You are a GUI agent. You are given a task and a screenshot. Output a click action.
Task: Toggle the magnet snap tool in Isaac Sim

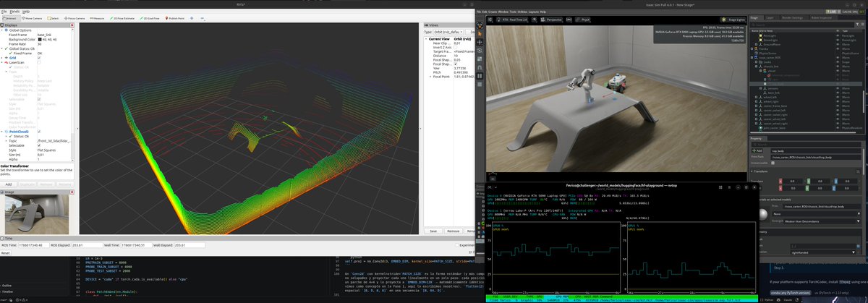[x=480, y=67]
